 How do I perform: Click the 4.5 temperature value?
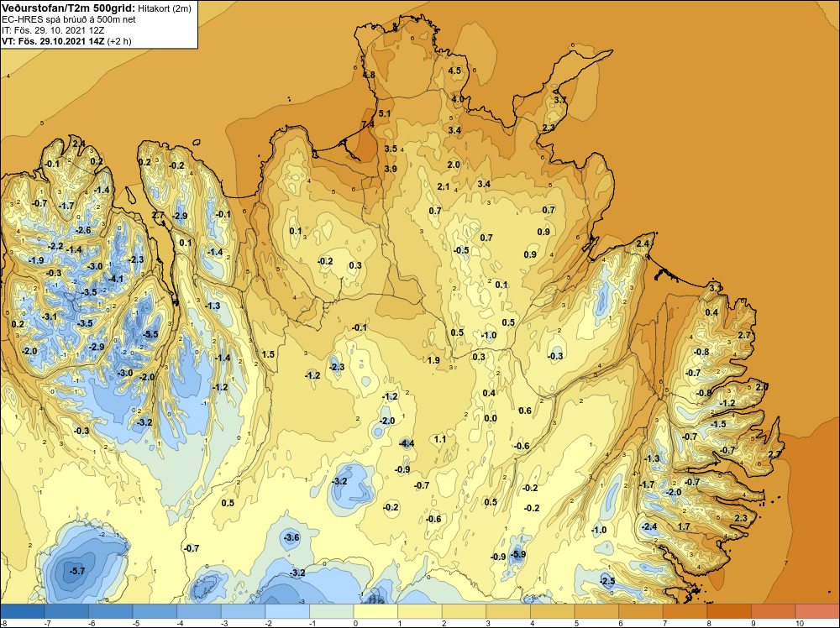tap(454, 71)
